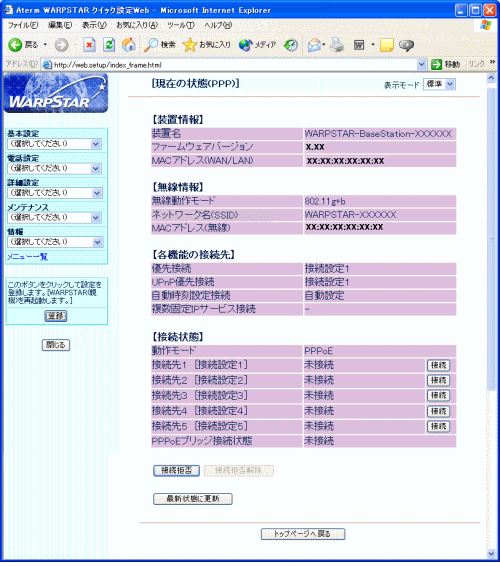Image resolution: width=500 pixels, height=566 pixels.
Task: Expand the 基本設定 dropdown
Action: tap(54, 144)
